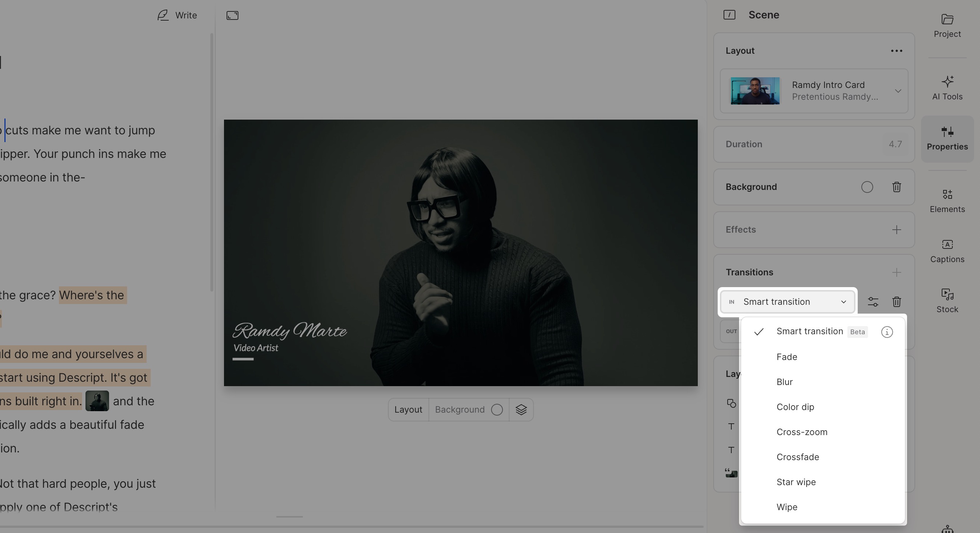Toggle the Background circle in the canvas toolbar

coord(497,410)
